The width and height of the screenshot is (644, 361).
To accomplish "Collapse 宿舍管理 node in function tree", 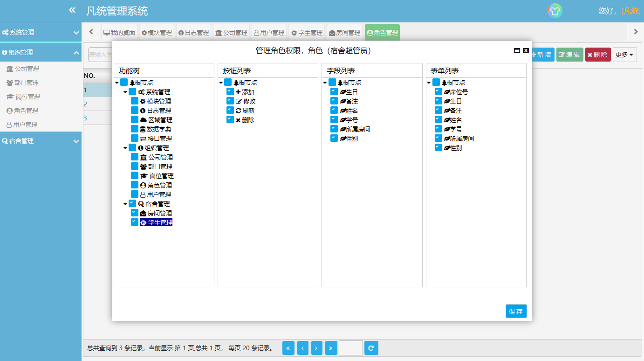I will (x=125, y=204).
